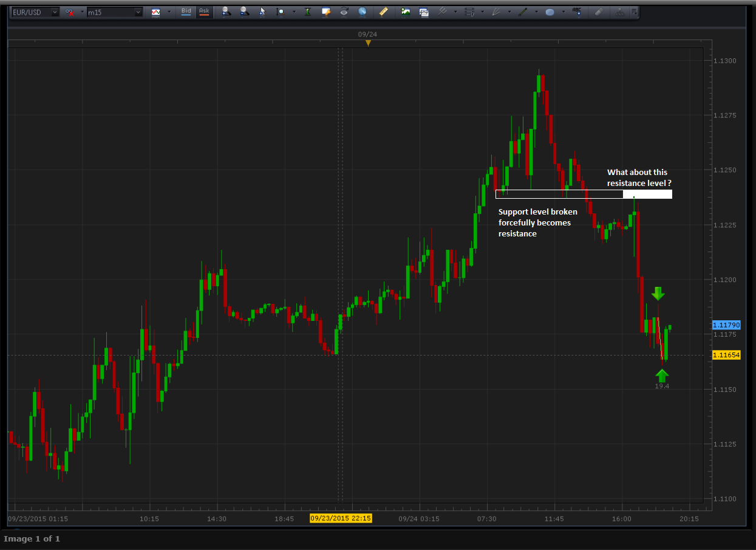
Task: Expand the trend line dropdown arrow
Action: (x=536, y=12)
